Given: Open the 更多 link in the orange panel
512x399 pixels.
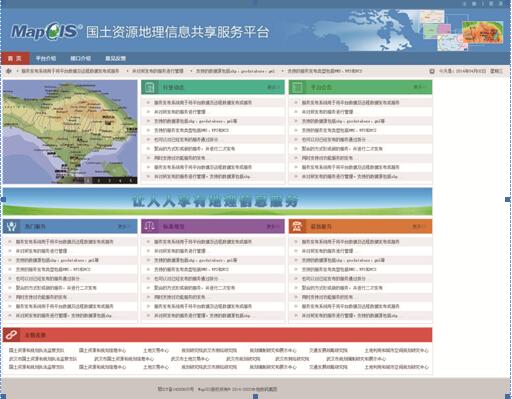Looking at the screenshot, I should [419, 227].
